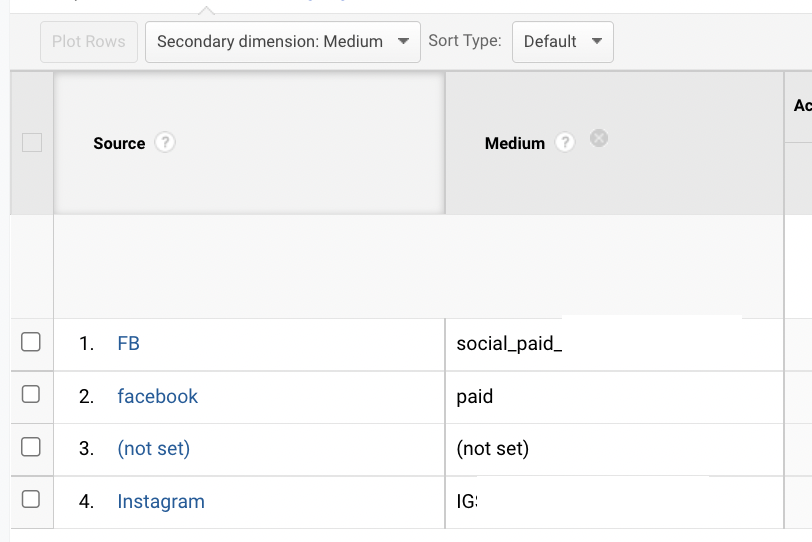The width and height of the screenshot is (812, 542).
Task: Click the Medium column header label
Action: click(x=515, y=143)
